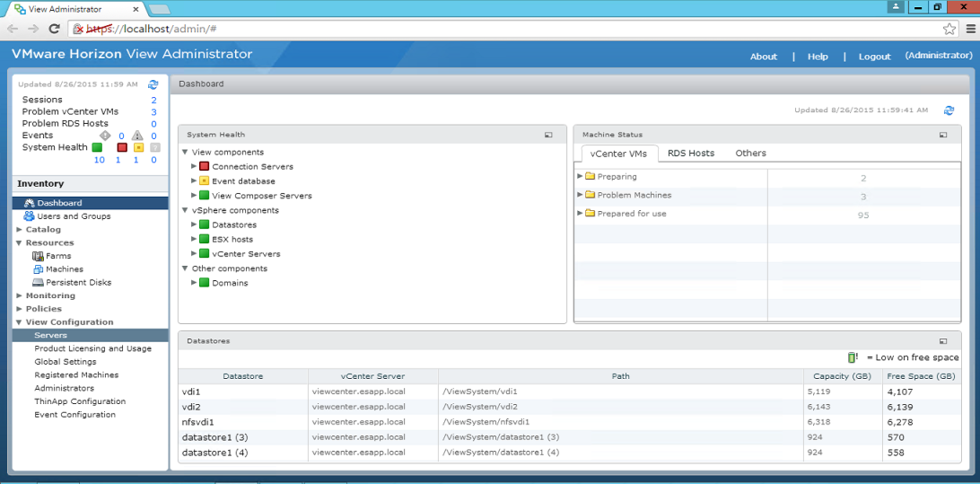Collapse the vSphere components node
Image resolution: width=980 pixels, height=484 pixels.
[x=185, y=210]
